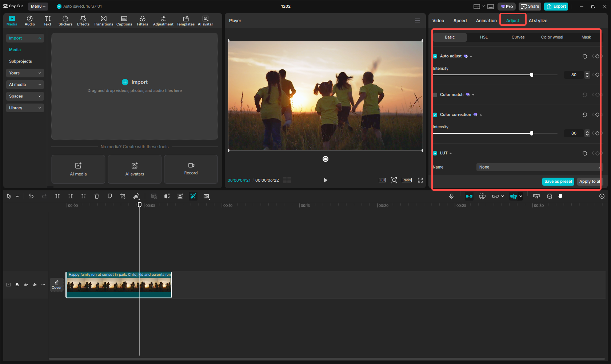Open the Templates panel

[x=185, y=20]
